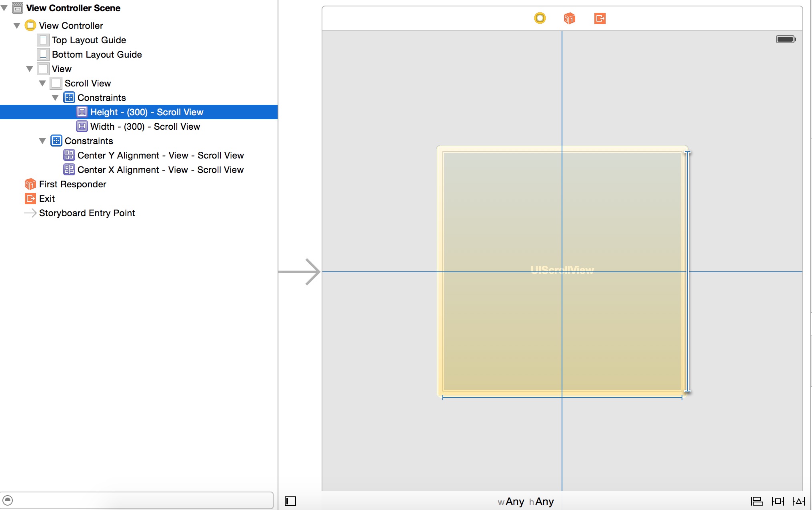Select Constraints group under Scroll View
The width and height of the screenshot is (812, 510).
coord(139,98)
